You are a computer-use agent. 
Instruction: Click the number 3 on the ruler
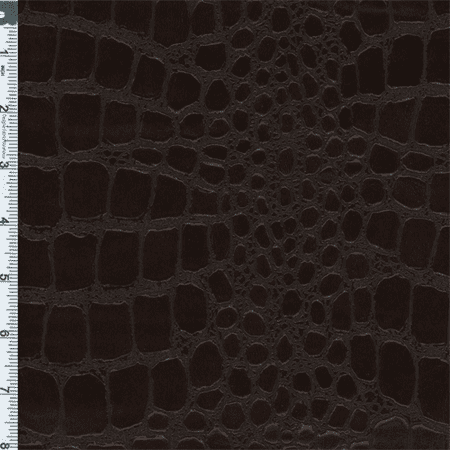[4, 165]
